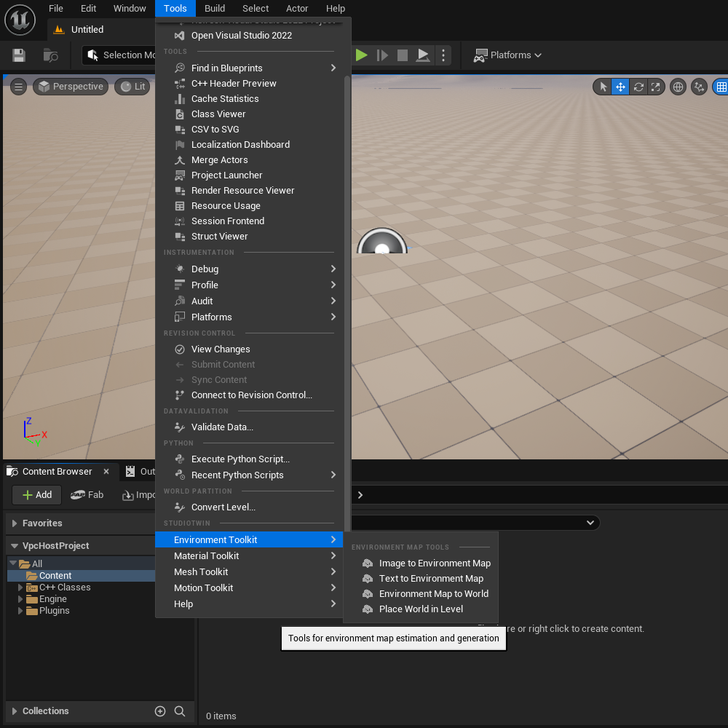Open Render Resource Viewer
Viewport: 728px width, 728px height.
pyautogui.click(x=250, y=190)
